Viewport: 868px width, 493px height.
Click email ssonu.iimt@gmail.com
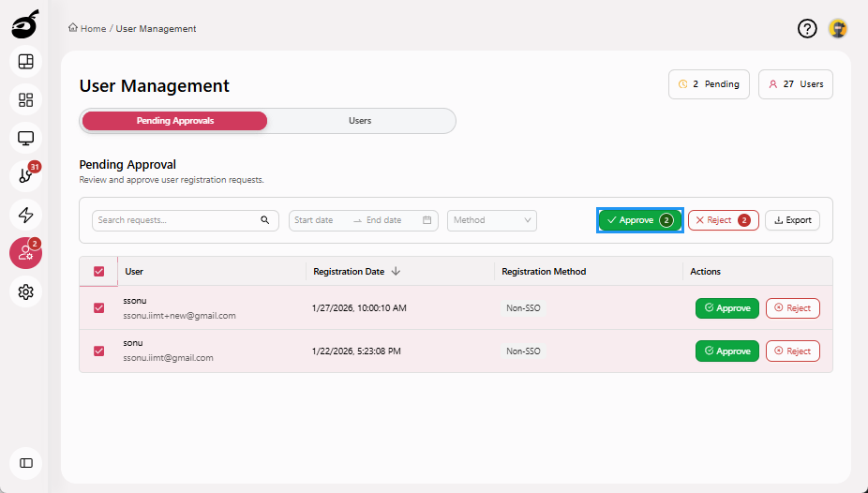tap(169, 358)
